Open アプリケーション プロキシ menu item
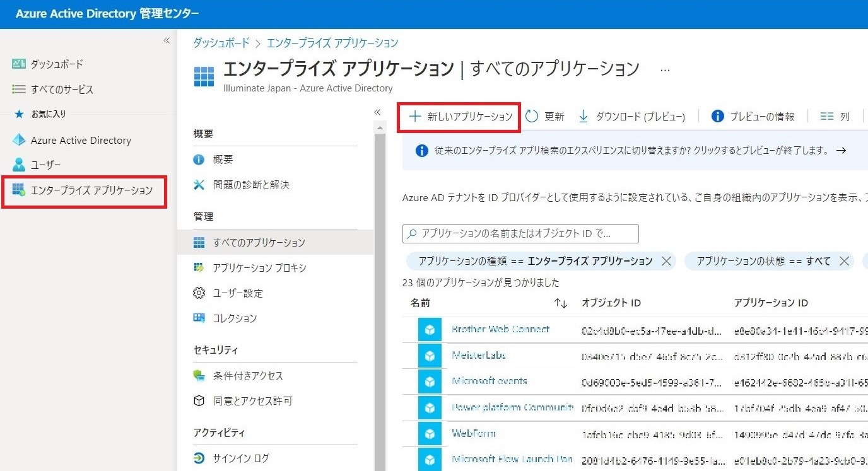Viewport: 868px width, 471px height. pos(259,268)
